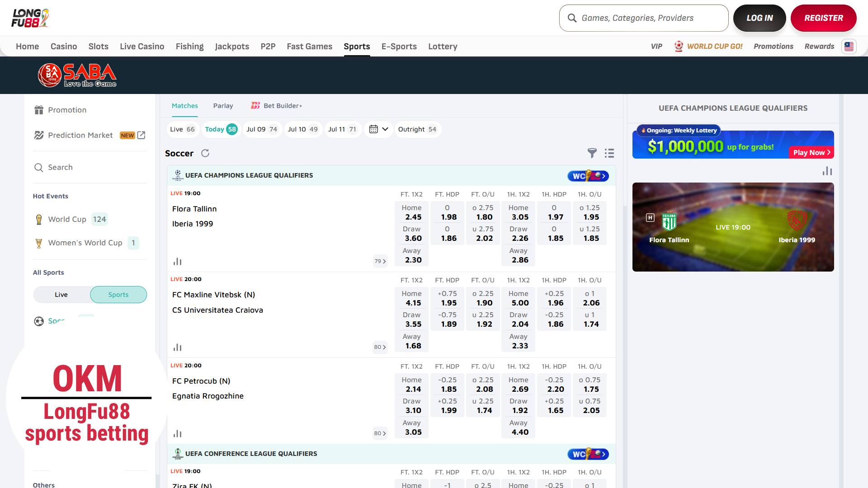
Task: Click the Bet Builder+ logo icon
Action: (x=255, y=106)
